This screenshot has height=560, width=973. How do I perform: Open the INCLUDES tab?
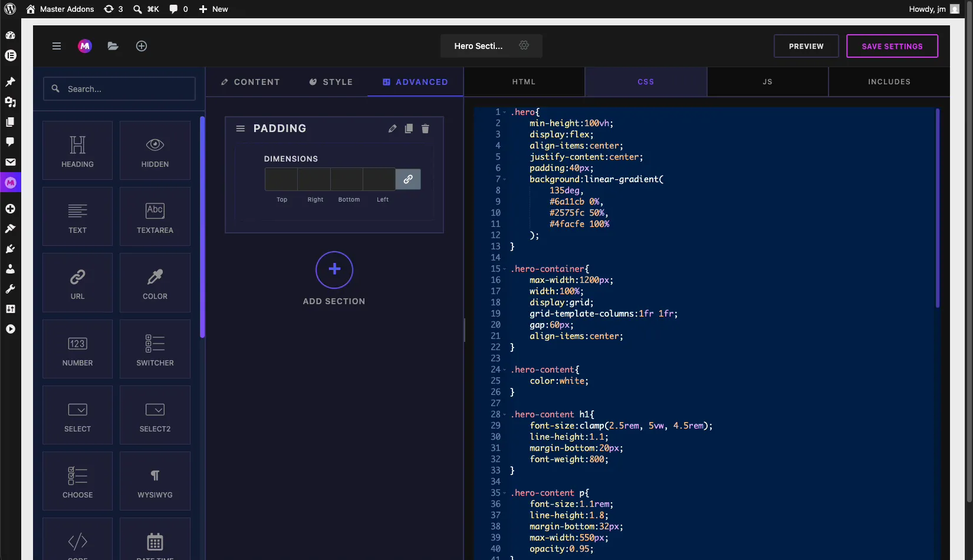[x=889, y=82]
